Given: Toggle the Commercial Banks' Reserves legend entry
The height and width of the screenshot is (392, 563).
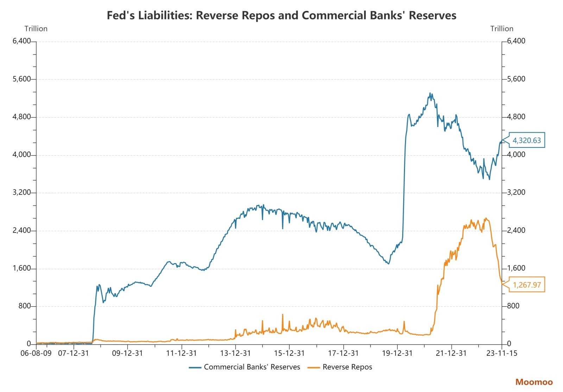Looking at the screenshot, I should [x=252, y=367].
